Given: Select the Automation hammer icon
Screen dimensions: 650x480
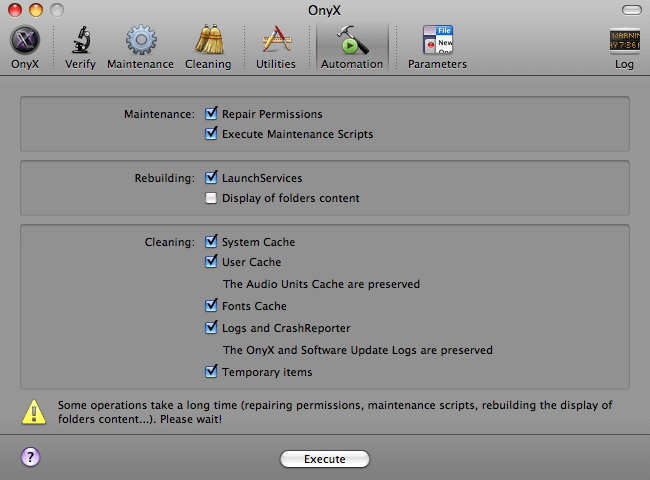Looking at the screenshot, I should point(352,40).
